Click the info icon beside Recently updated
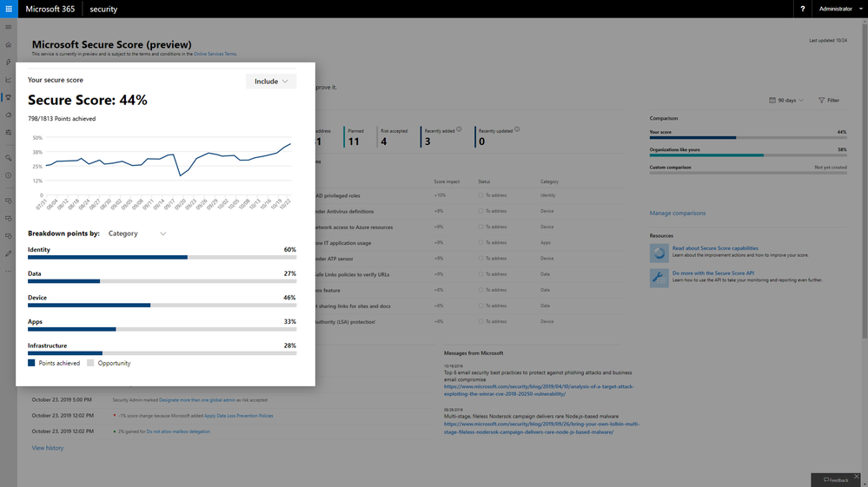This screenshot has height=487, width=868. 517,129
